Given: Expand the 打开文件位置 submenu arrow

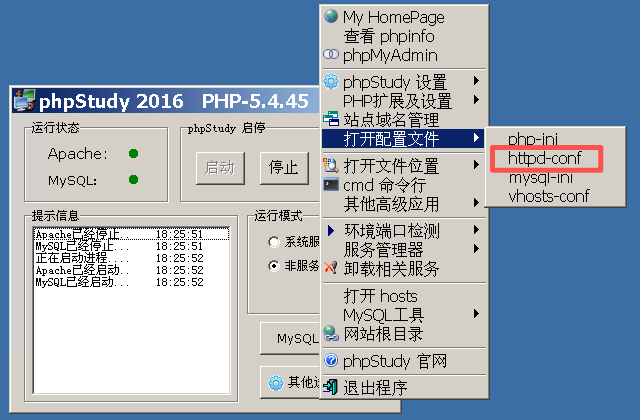Looking at the screenshot, I should coord(476,165).
